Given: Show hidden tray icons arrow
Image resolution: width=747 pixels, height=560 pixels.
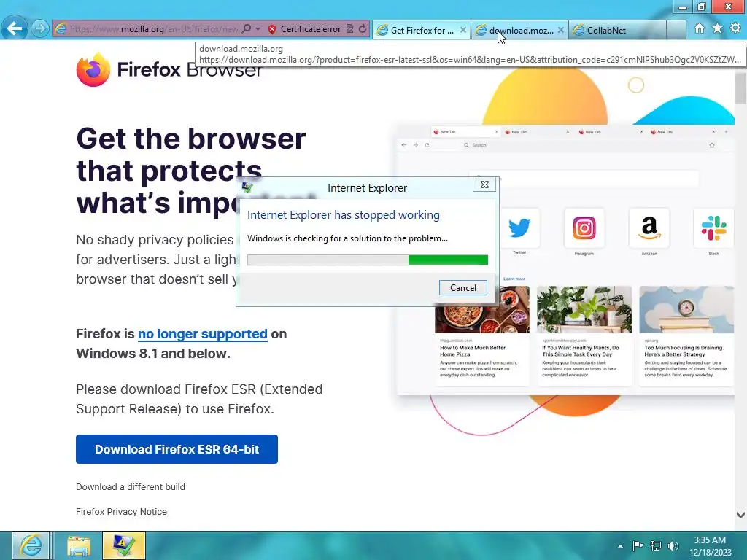Looking at the screenshot, I should (620, 546).
